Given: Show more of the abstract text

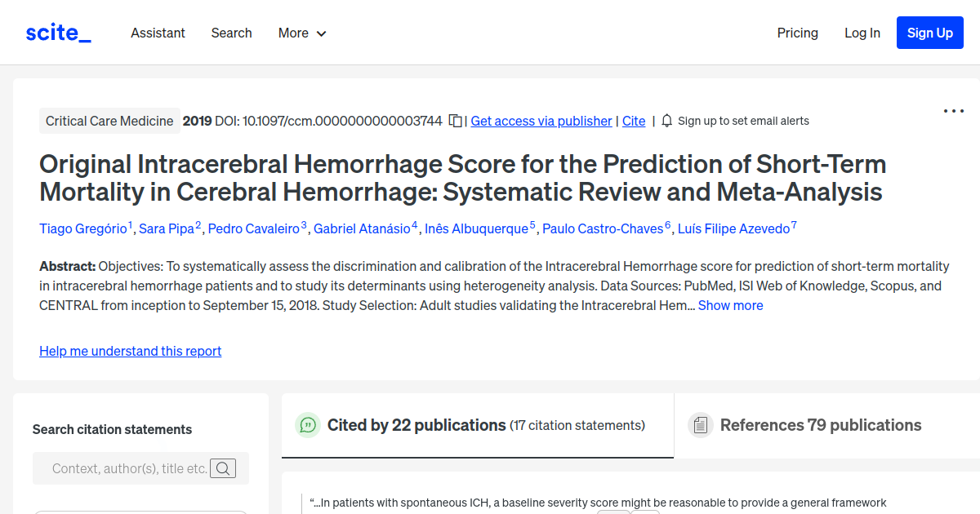Looking at the screenshot, I should 730,305.
